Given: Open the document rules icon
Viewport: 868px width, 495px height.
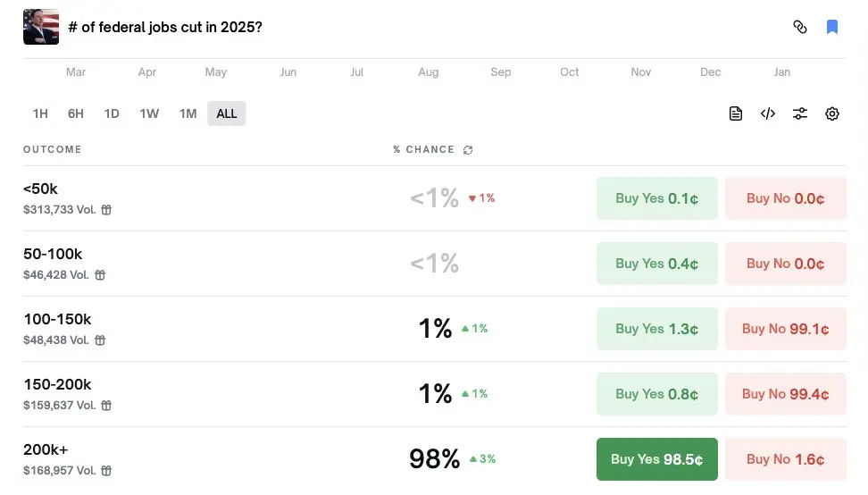Looking at the screenshot, I should click(736, 113).
